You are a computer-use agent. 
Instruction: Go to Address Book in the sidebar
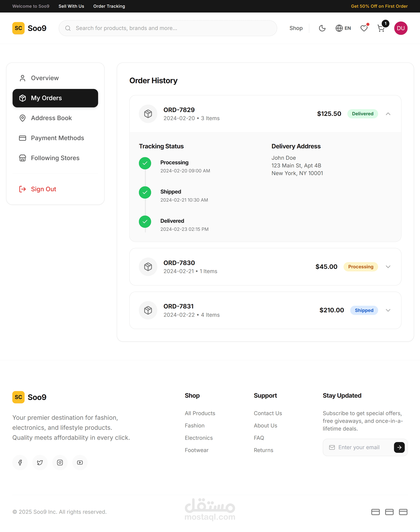point(51,118)
